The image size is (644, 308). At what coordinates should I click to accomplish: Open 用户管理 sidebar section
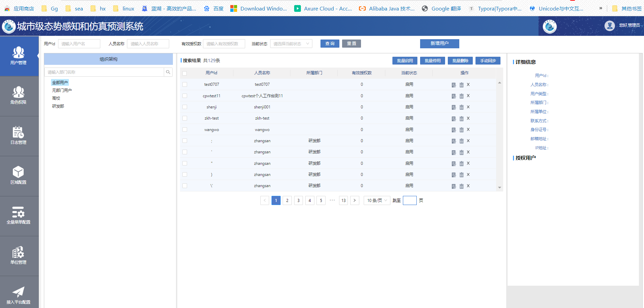coord(19,56)
